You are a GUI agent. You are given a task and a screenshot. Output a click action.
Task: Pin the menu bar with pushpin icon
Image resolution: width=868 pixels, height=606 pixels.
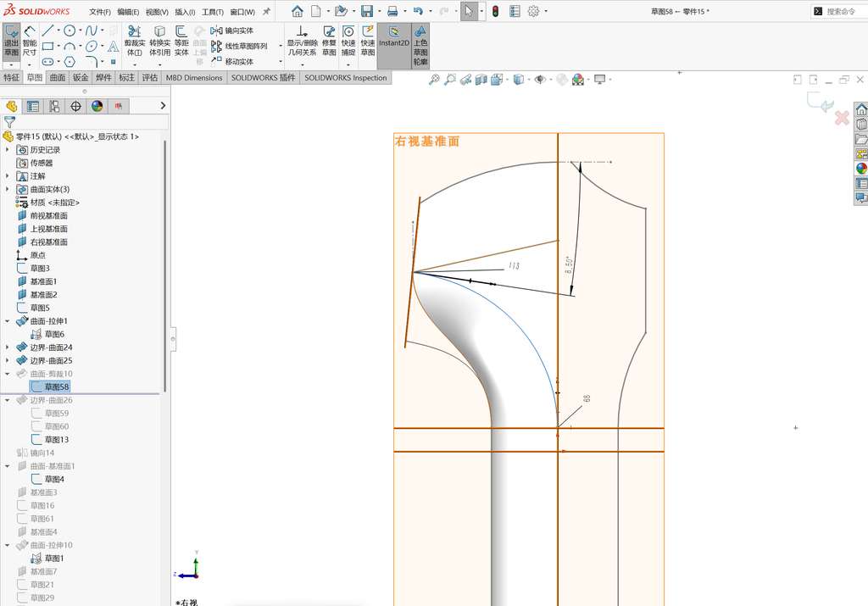point(266,11)
